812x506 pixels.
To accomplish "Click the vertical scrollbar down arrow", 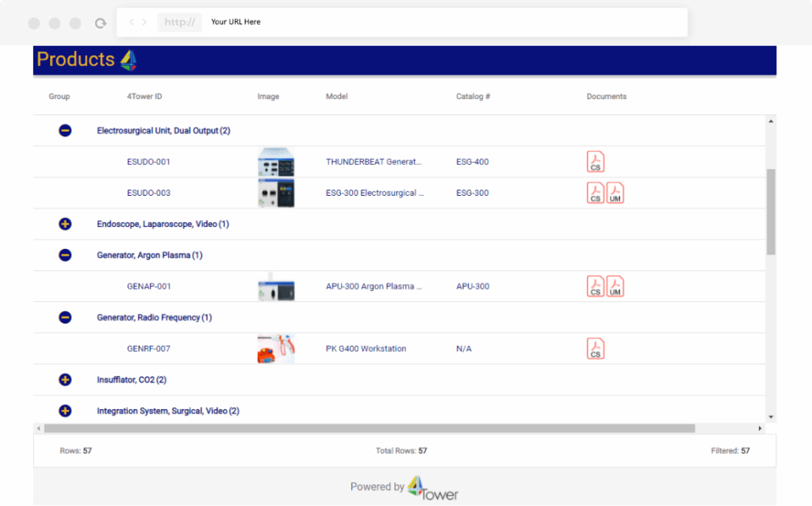I will pos(771,417).
